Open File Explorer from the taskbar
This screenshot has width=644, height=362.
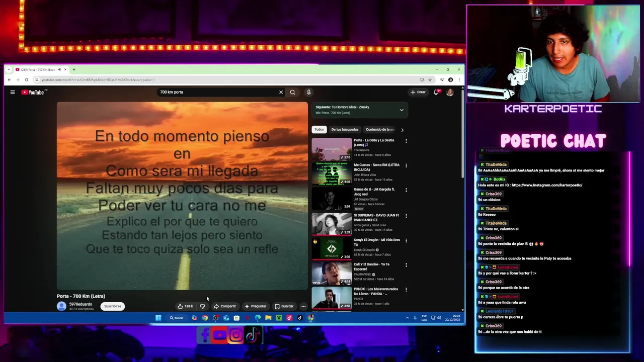[268, 318]
